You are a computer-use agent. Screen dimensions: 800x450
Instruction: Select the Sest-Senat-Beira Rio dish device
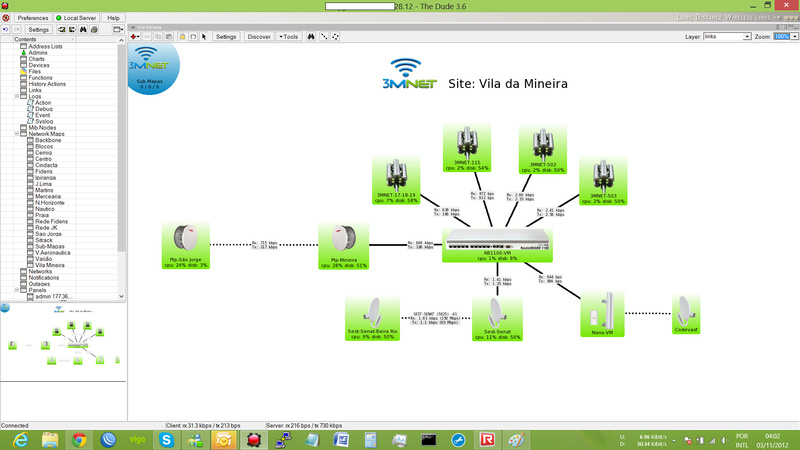tap(372, 318)
